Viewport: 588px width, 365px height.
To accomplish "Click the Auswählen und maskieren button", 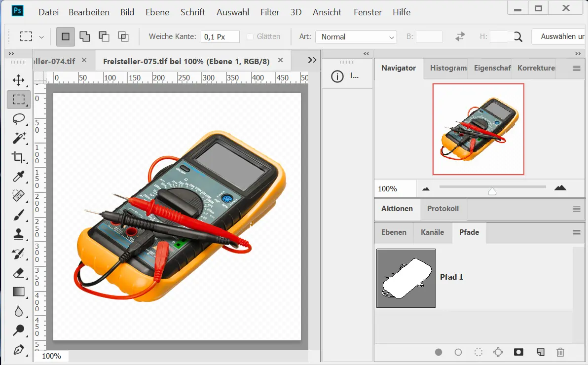I will 558,36.
